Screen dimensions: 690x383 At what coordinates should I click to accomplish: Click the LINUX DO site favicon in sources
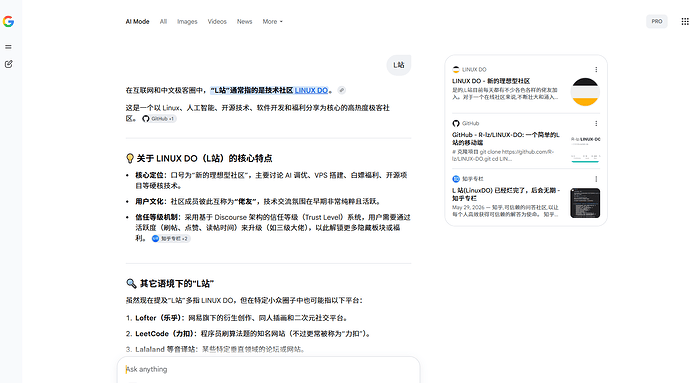[x=456, y=70]
